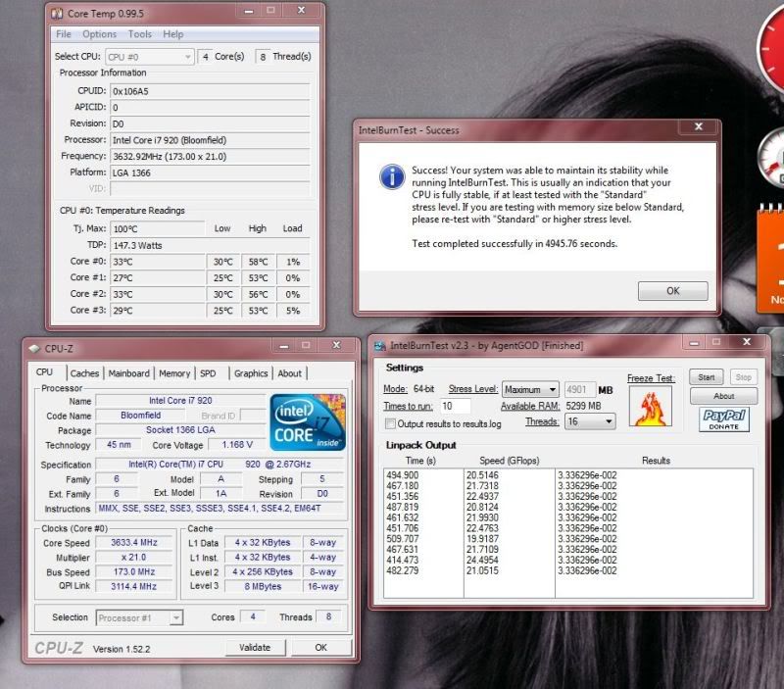784x689 pixels.
Task: Open the Processor #1 selection dropdown in CPU-Z
Action: point(139,618)
